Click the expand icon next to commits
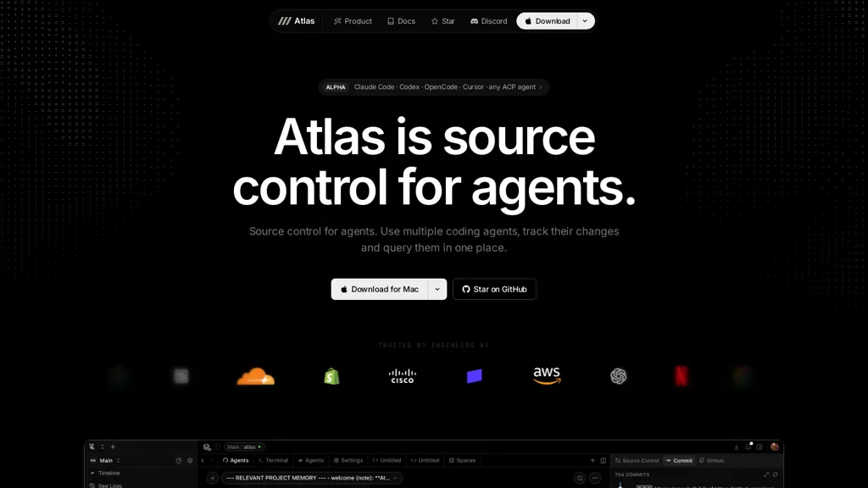The width and height of the screenshot is (868, 488). point(766,474)
